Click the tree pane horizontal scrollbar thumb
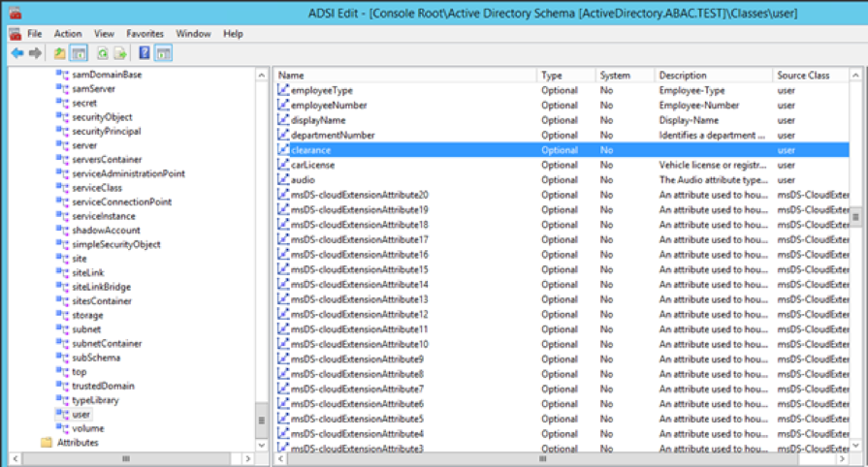The width and height of the screenshot is (868, 467). pyautogui.click(x=126, y=458)
